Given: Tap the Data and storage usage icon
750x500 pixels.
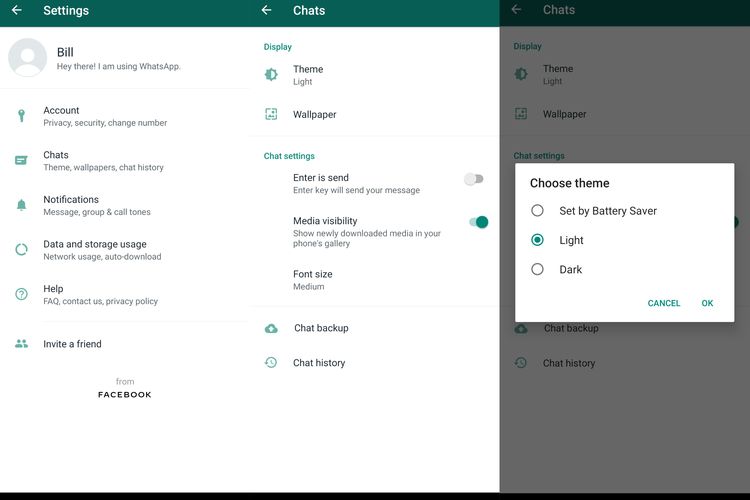Looking at the screenshot, I should pyautogui.click(x=22, y=249).
